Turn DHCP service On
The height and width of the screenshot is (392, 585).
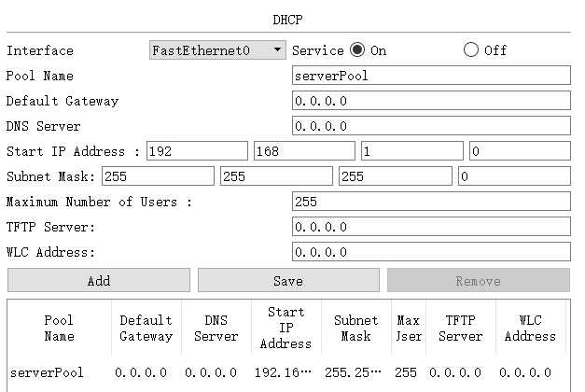357,49
